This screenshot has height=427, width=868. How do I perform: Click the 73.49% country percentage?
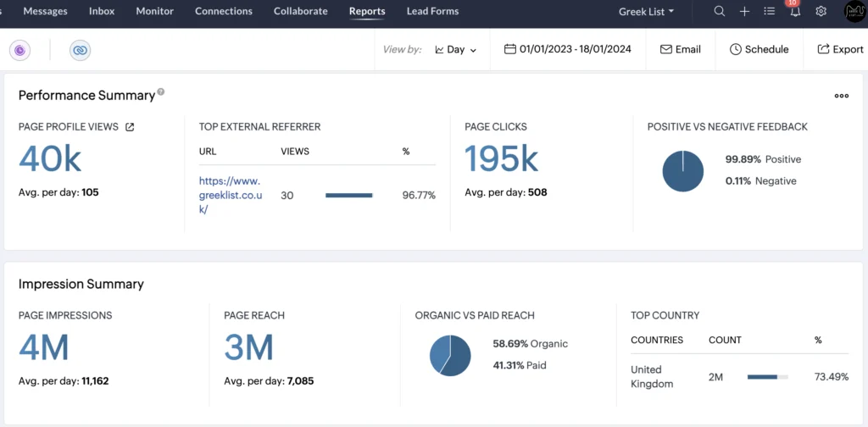click(832, 377)
